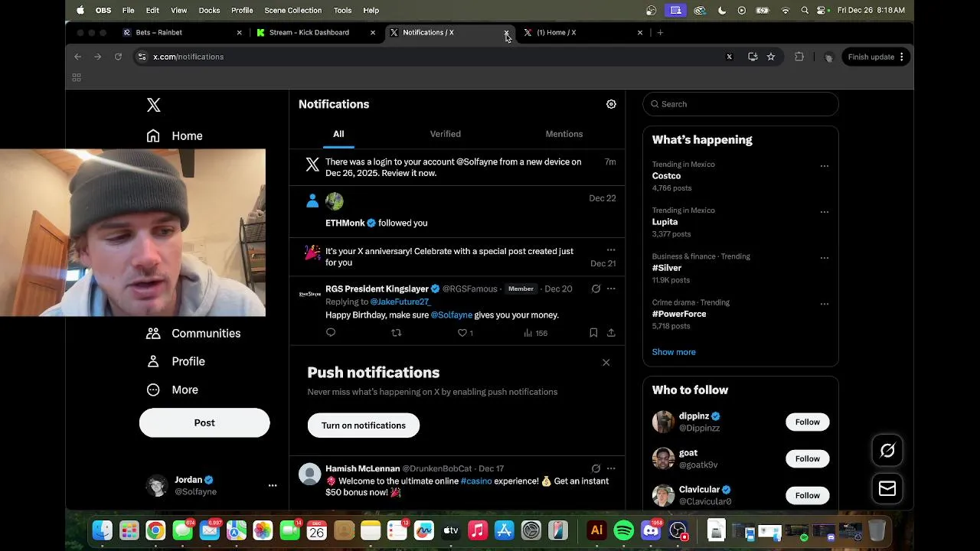Image resolution: width=980 pixels, height=551 pixels.
Task: Open OBS Docks menu
Action: point(209,10)
